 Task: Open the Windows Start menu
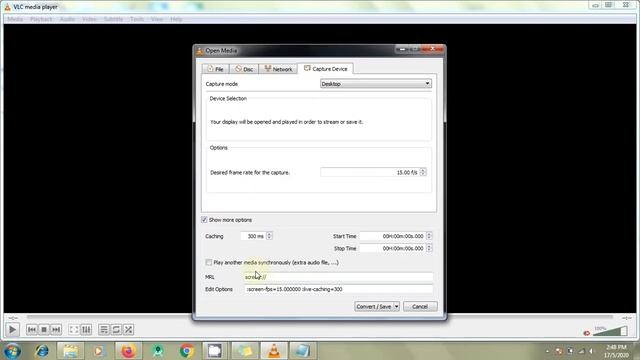[12, 351]
